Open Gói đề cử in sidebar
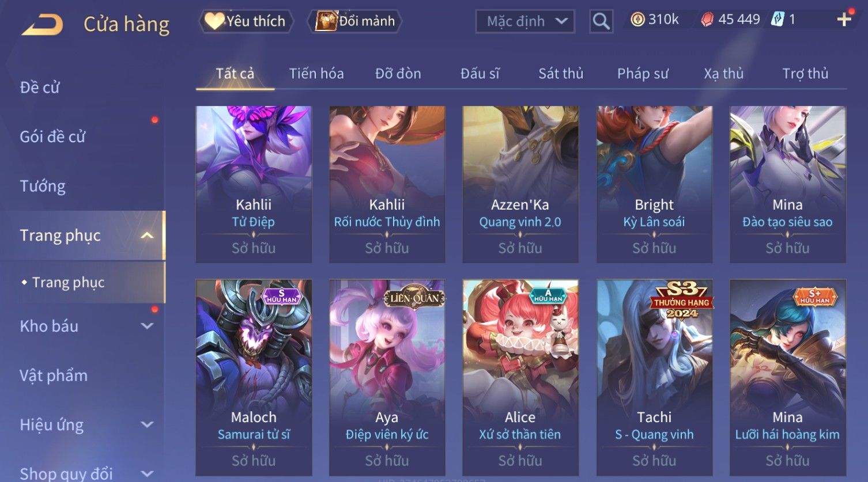Screen dimensions: 868x482 (52, 137)
